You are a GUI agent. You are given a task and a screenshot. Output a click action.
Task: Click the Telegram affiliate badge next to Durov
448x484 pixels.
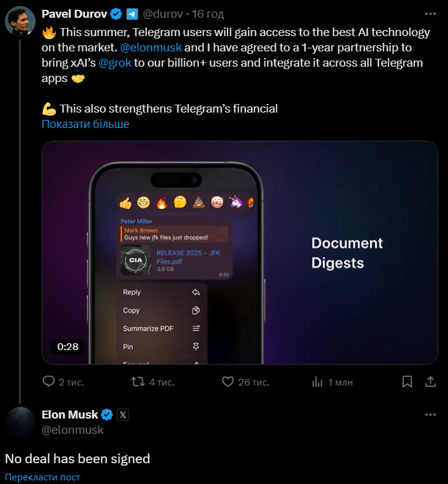point(132,14)
